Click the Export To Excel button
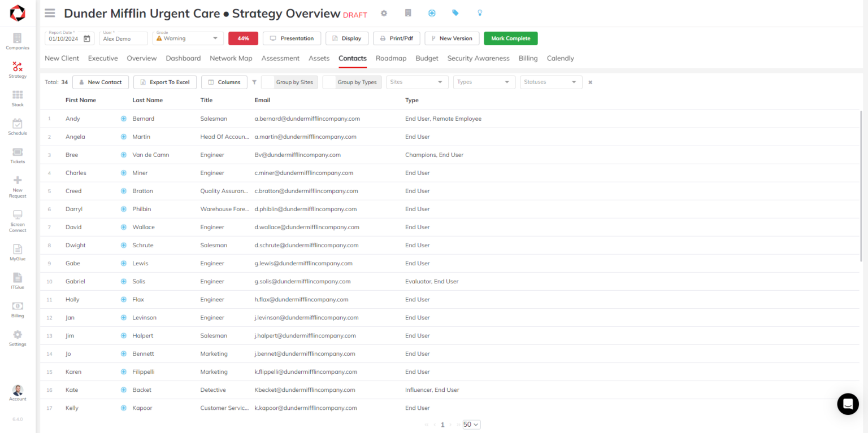This screenshot has height=433, width=868. 164,82
